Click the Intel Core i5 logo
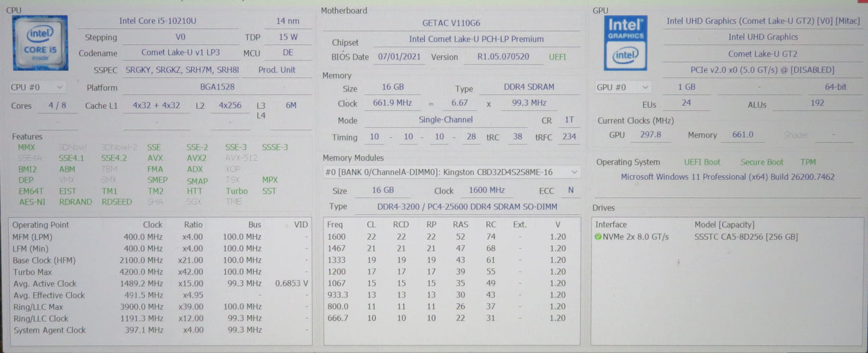This screenshot has width=868, height=353. tap(40, 43)
